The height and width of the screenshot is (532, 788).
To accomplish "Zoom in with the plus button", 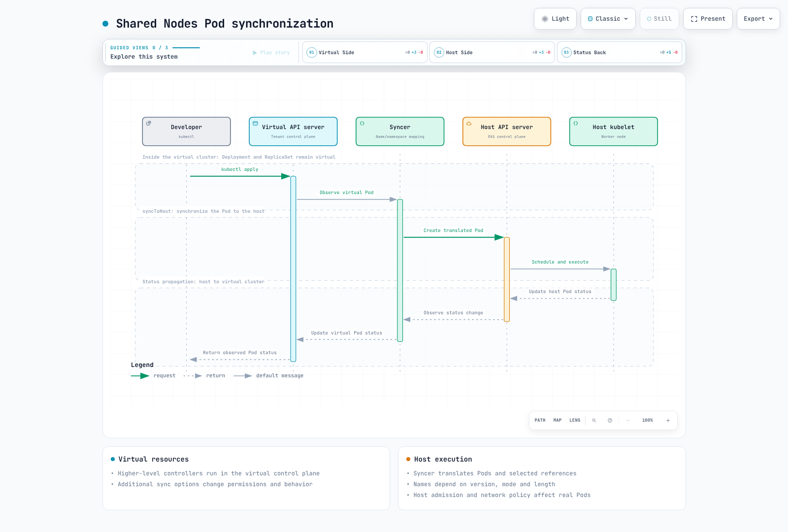I will (668, 421).
